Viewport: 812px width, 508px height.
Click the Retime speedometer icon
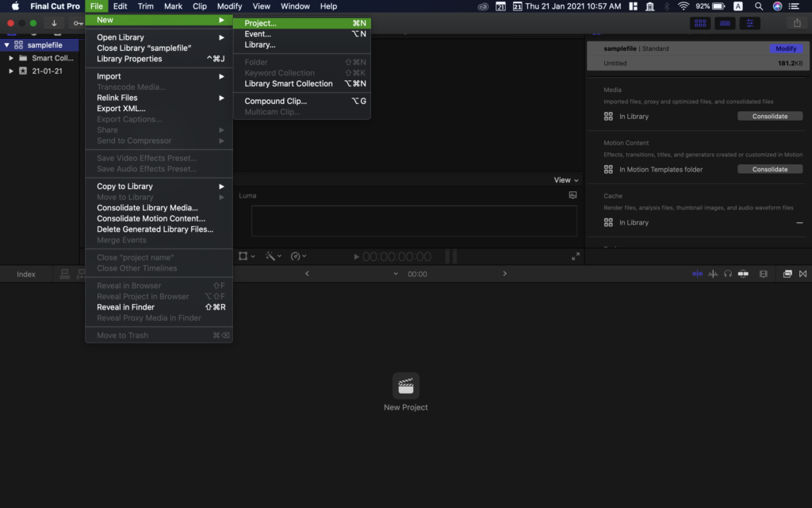point(296,256)
